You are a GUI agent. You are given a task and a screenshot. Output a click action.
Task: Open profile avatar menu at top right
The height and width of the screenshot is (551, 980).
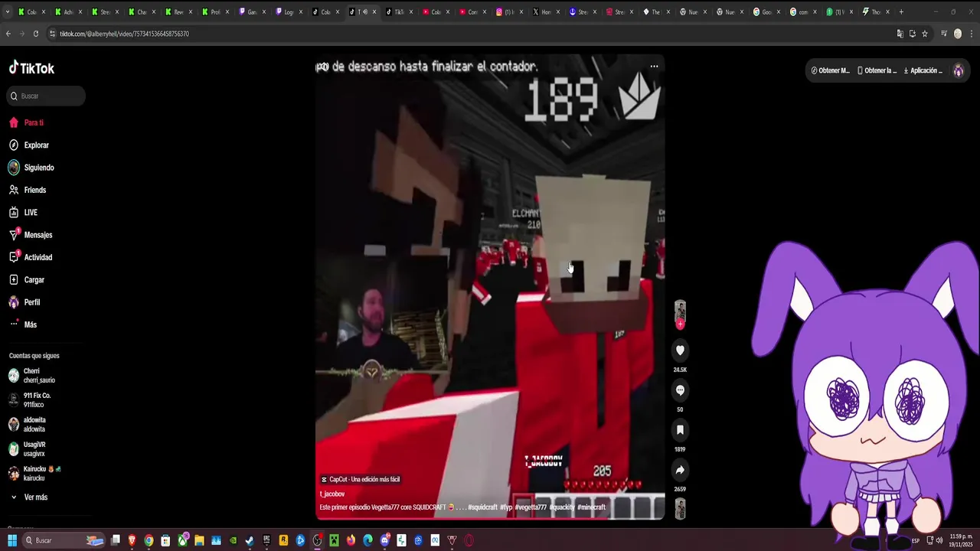(959, 70)
